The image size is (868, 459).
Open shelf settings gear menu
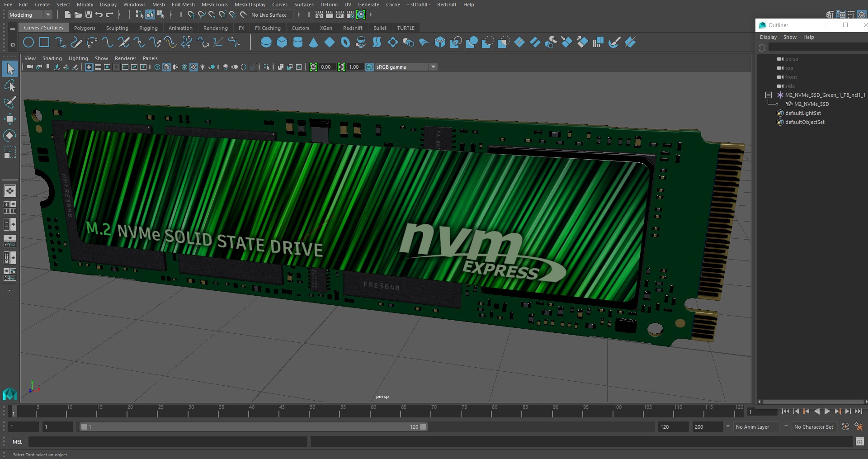click(x=13, y=45)
